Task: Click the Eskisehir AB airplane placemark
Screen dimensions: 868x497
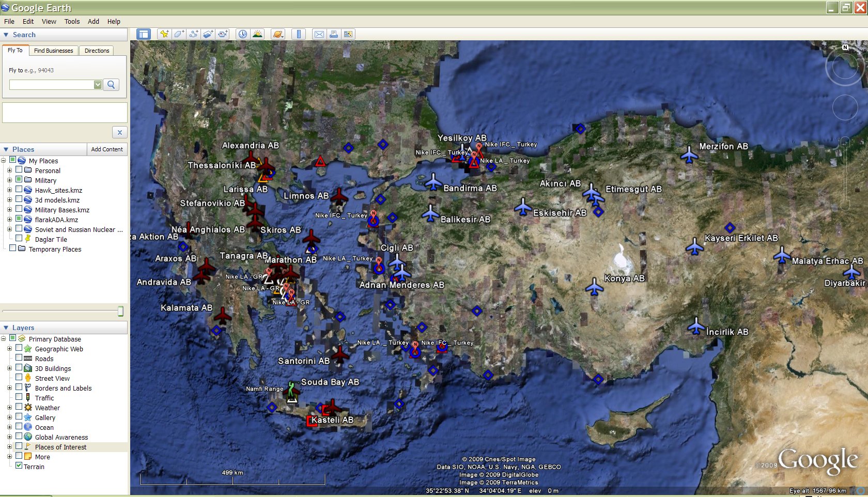Action: point(523,207)
